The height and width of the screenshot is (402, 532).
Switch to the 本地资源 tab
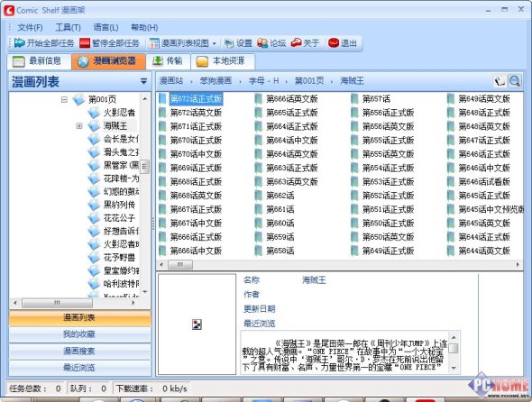223,61
